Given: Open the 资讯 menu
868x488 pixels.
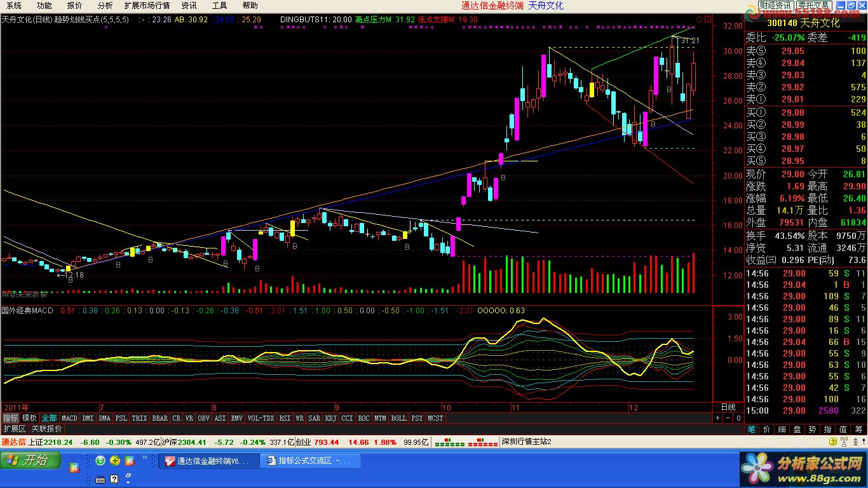Looking at the screenshot, I should coord(189,6).
